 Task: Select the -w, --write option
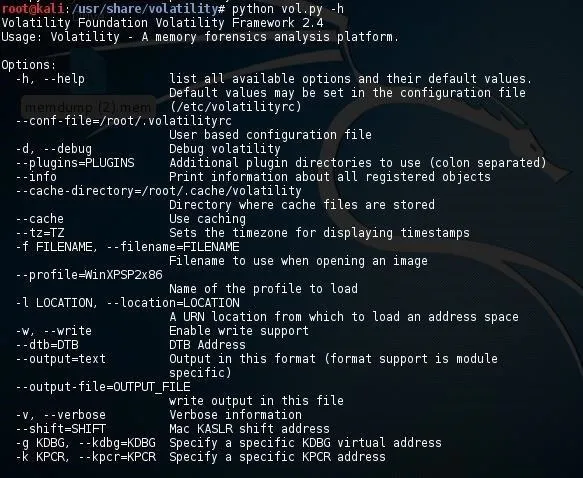point(54,330)
